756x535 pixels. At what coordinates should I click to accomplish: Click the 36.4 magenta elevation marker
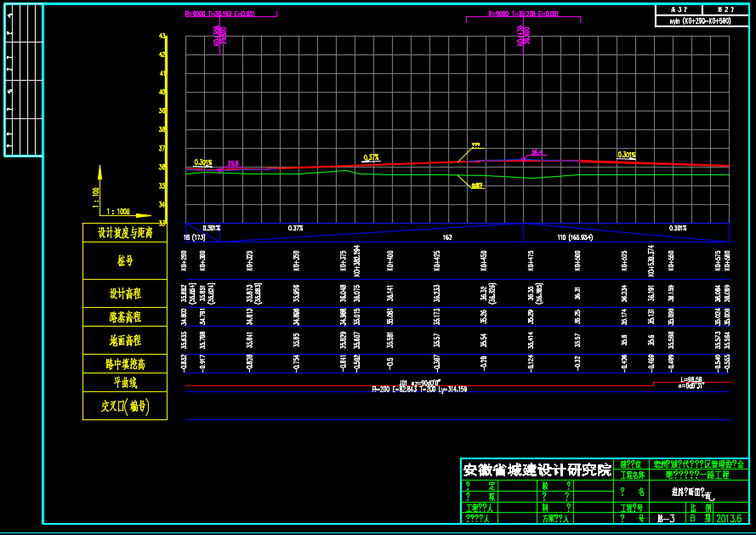click(537, 153)
